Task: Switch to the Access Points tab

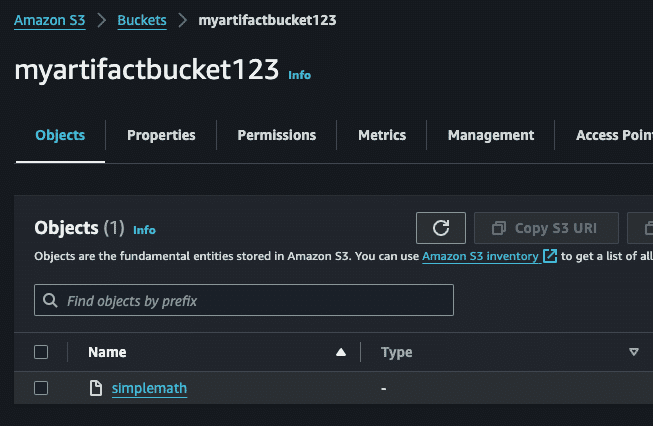Action: click(612, 135)
